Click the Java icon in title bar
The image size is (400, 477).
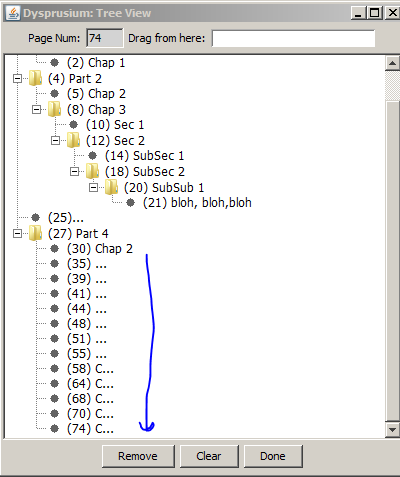(13, 13)
